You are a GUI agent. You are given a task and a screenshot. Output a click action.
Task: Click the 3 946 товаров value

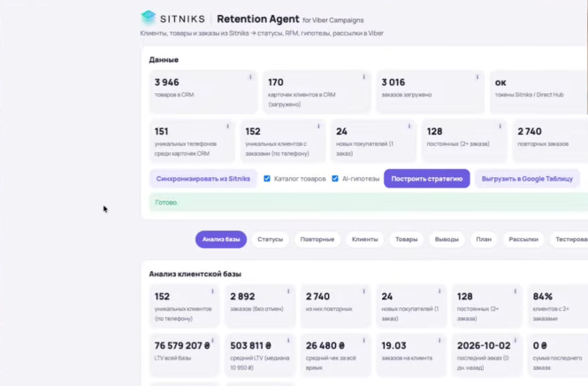(x=167, y=82)
